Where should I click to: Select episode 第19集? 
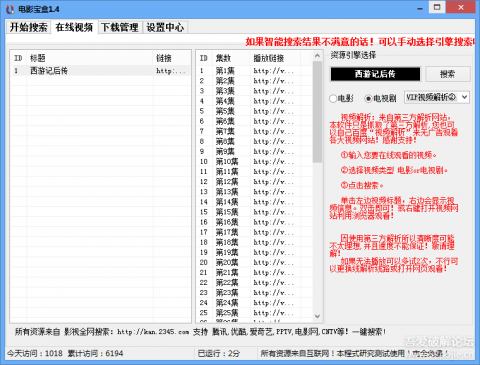point(255,252)
